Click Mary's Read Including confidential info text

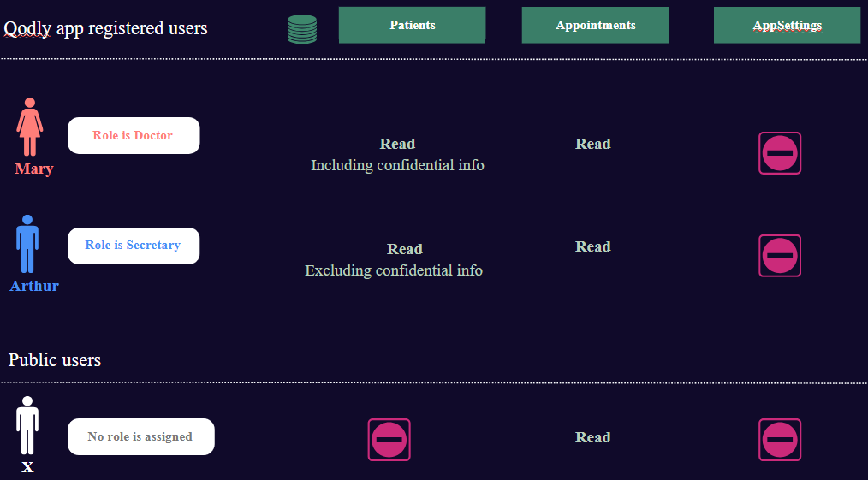click(397, 154)
